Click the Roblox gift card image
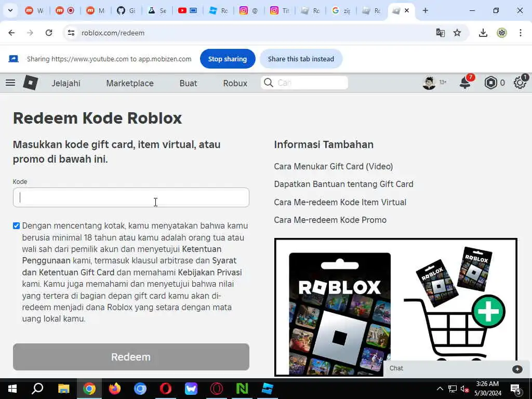This screenshot has width=532, height=399. pyautogui.click(x=395, y=307)
